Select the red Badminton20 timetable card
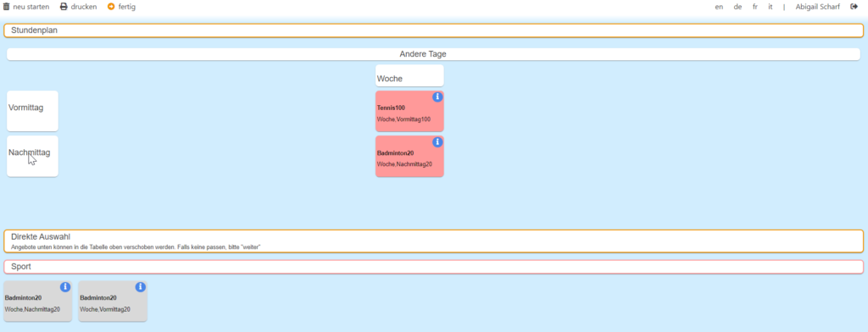868x332 pixels. (409, 157)
